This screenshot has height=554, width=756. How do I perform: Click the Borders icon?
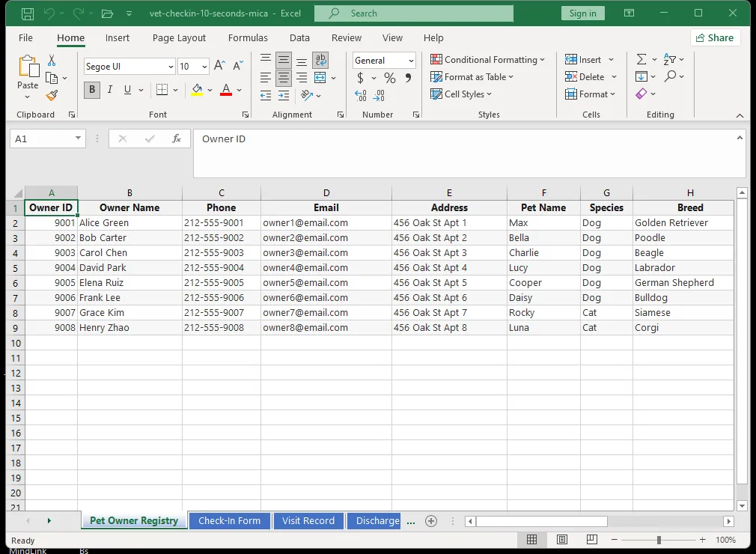(162, 90)
